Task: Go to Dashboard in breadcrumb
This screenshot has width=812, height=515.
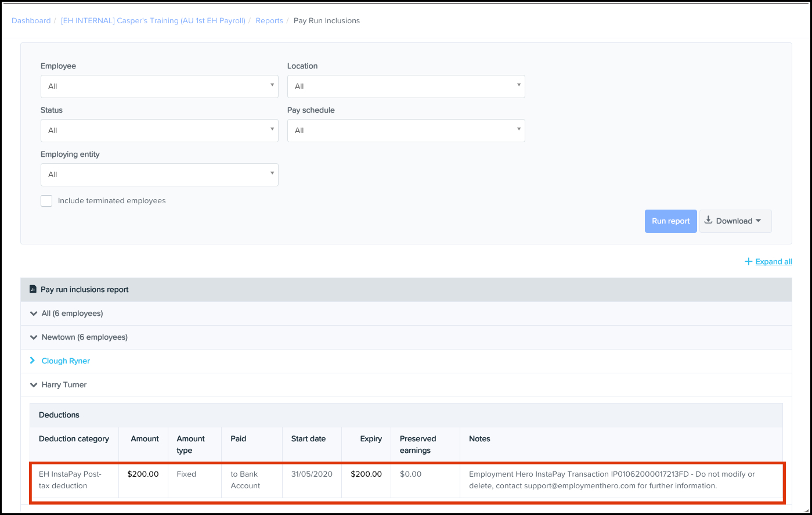Action: point(31,21)
